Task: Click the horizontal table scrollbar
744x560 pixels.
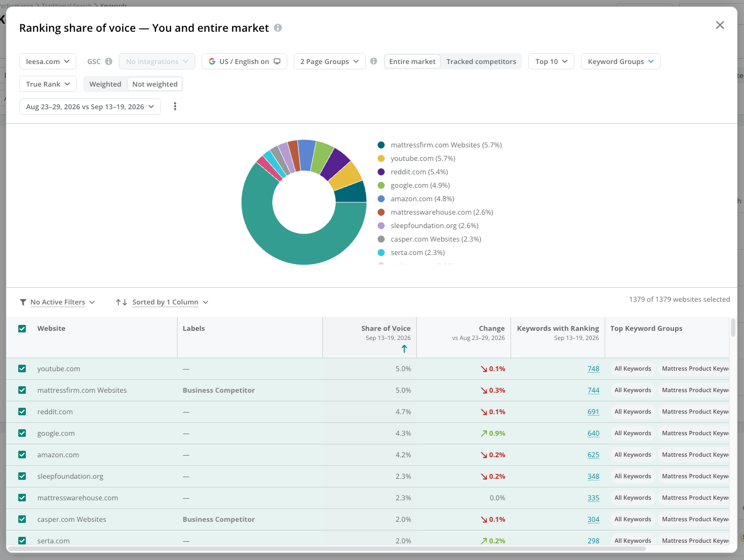Action: 327,549
